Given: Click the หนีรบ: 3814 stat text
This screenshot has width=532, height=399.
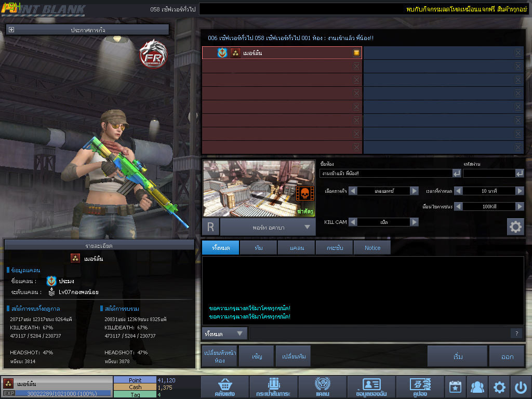Looking at the screenshot, I should [23, 362].
